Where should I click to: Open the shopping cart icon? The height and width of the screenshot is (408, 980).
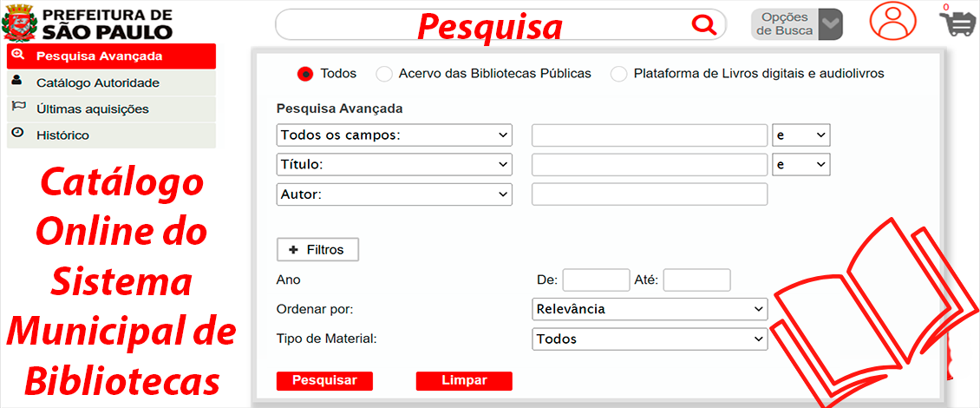[956, 21]
